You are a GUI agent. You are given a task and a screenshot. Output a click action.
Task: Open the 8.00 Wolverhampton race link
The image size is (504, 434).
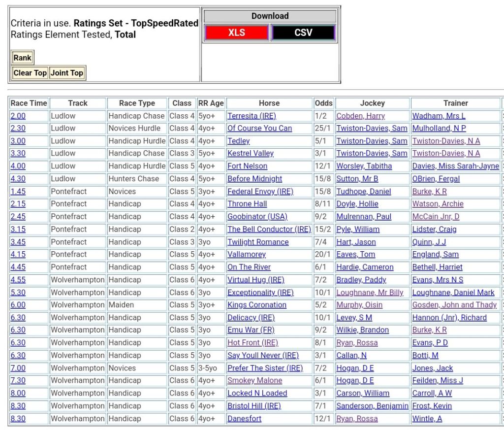pyautogui.click(x=18, y=393)
